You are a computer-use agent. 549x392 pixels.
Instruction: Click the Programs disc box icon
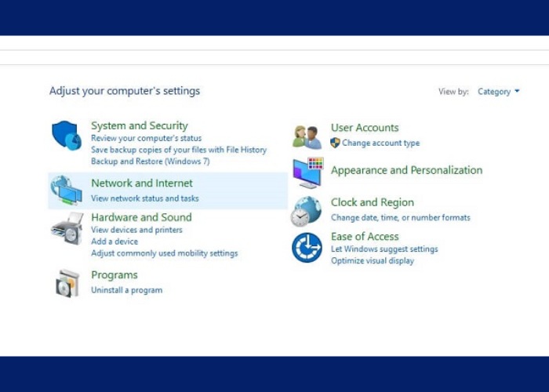67,283
